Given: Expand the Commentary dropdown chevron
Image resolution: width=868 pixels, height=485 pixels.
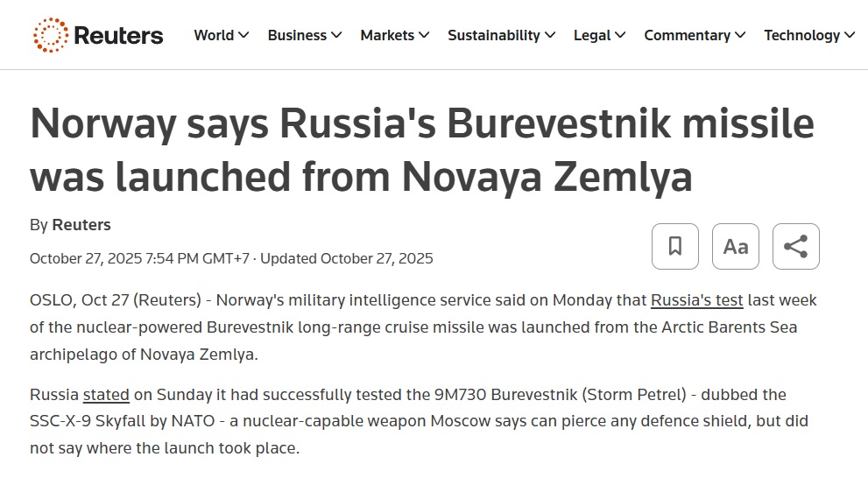Looking at the screenshot, I should pos(740,35).
